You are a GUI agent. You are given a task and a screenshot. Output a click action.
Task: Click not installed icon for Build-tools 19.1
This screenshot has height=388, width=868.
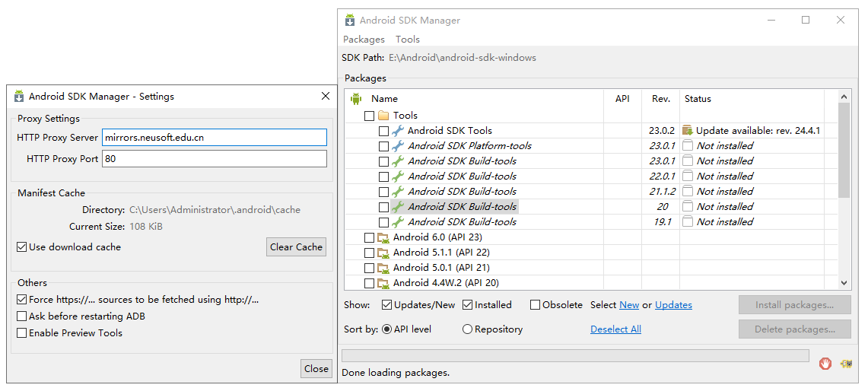[688, 222]
